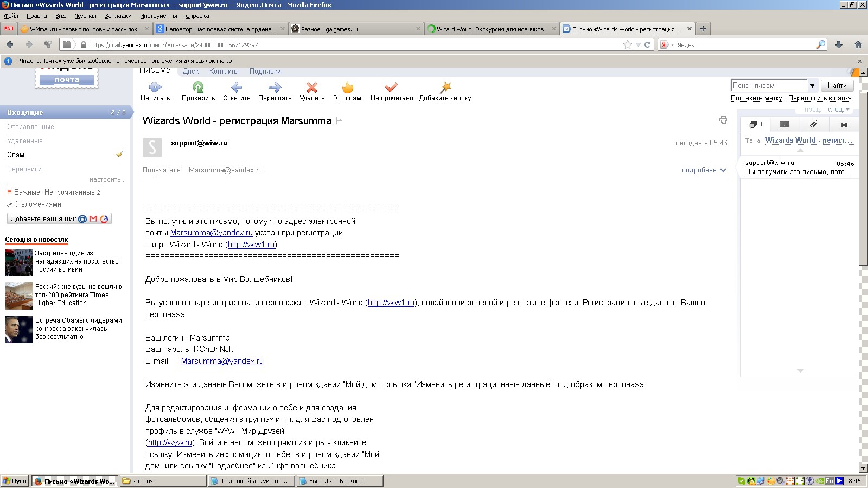Open the Файл menu
Image resolution: width=868 pixels, height=488 pixels.
click(x=11, y=16)
